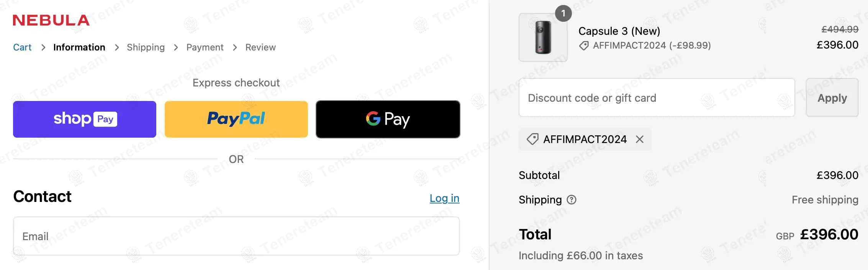This screenshot has height=270, width=868.
Task: Select the Information breadcrumb step
Action: pyautogui.click(x=79, y=47)
